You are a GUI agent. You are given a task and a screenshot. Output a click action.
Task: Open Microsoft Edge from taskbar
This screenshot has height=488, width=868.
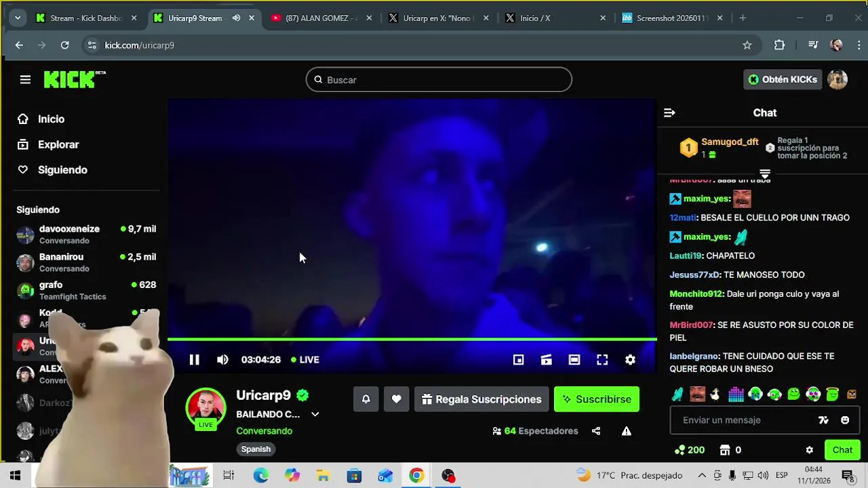click(261, 476)
